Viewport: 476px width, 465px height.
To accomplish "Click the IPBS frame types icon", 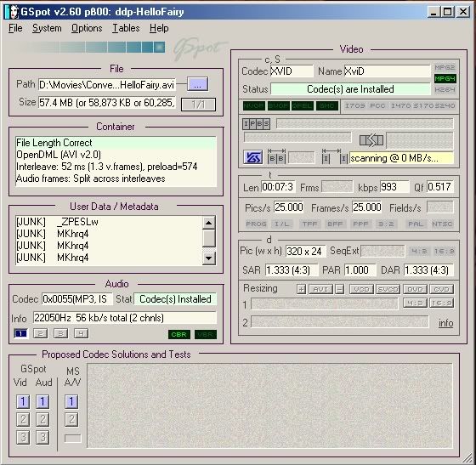I will 256,124.
